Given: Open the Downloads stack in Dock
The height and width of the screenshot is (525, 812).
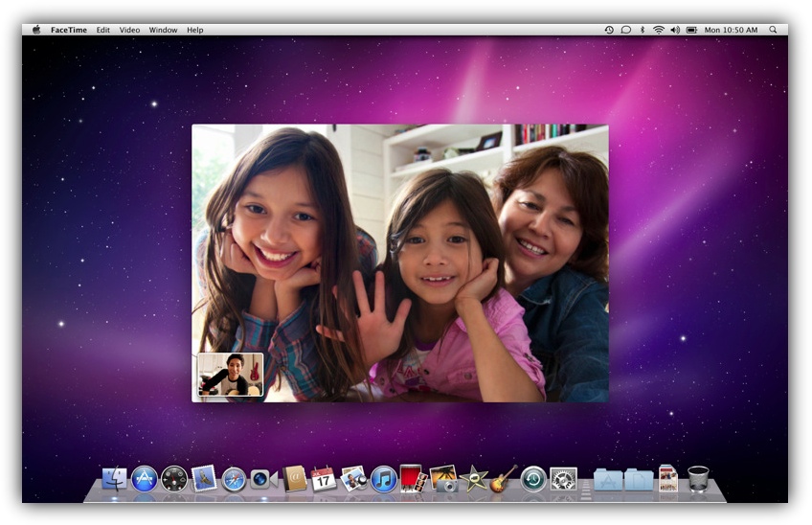Looking at the screenshot, I should pos(668,478).
